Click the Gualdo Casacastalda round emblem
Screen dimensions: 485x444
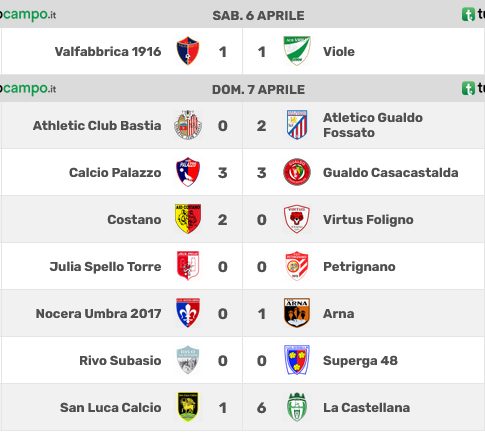click(x=297, y=172)
